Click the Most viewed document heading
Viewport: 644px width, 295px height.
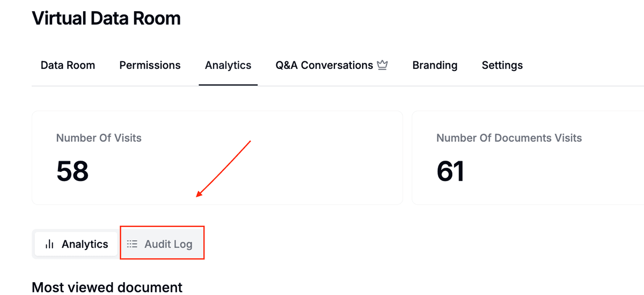tap(107, 287)
